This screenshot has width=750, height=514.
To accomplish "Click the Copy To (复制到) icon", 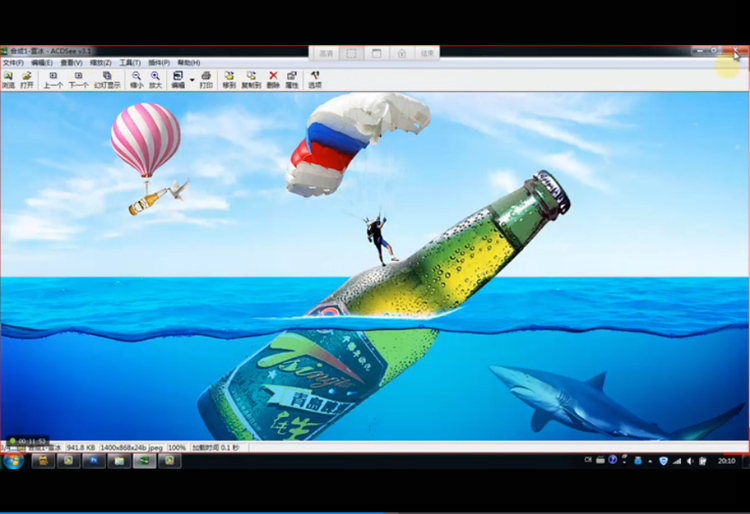I will [251, 80].
